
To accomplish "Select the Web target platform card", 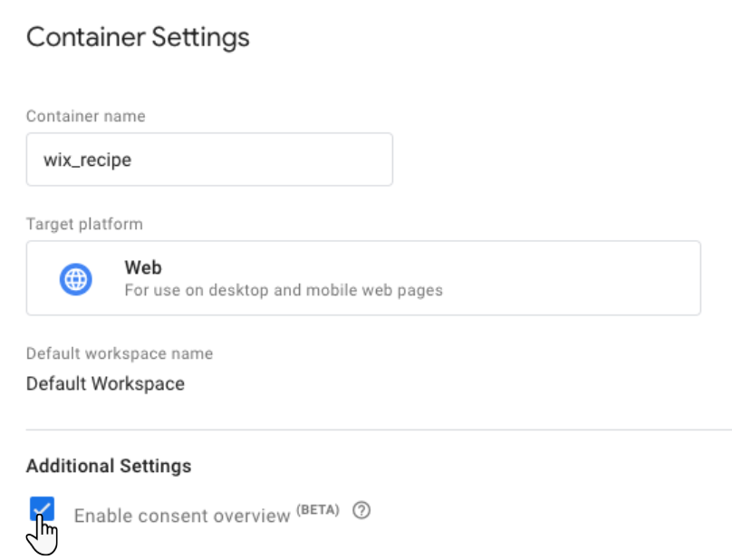I will tap(363, 278).
